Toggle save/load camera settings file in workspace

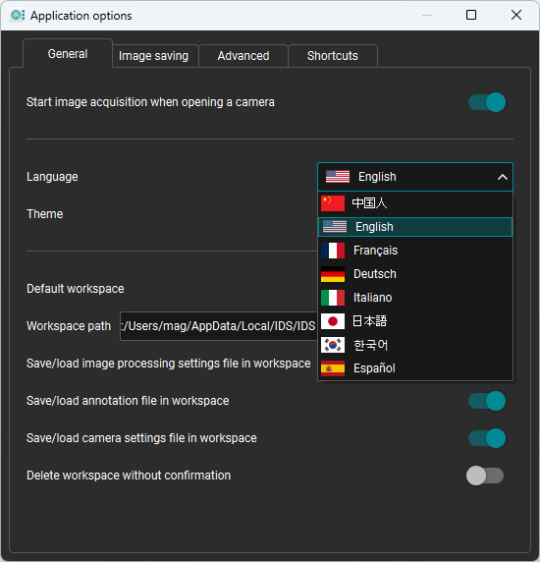(487, 438)
